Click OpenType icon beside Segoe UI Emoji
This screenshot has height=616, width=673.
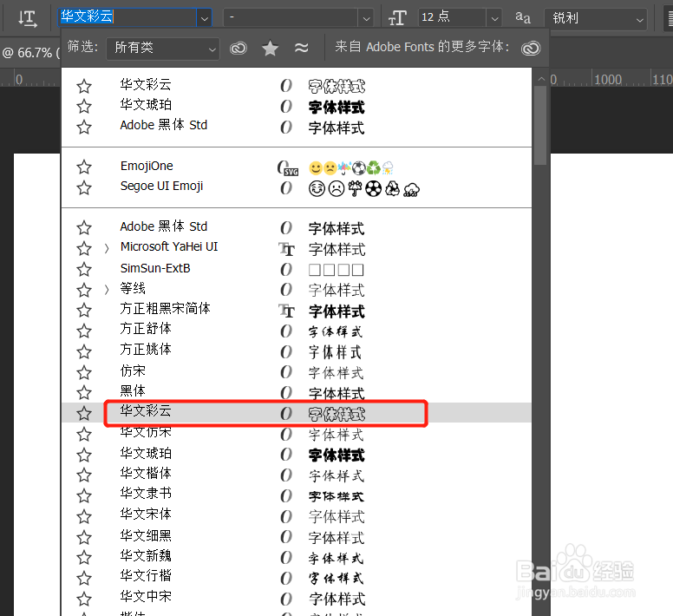coord(286,187)
